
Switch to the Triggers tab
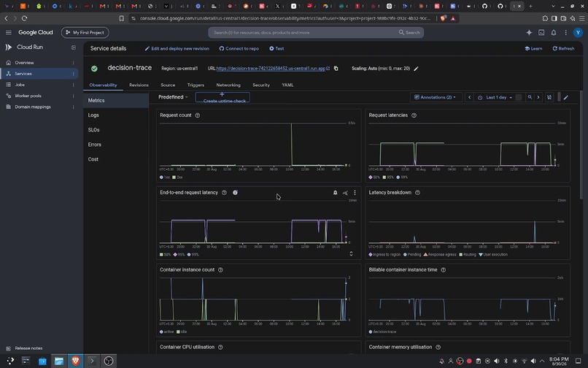tap(196, 85)
